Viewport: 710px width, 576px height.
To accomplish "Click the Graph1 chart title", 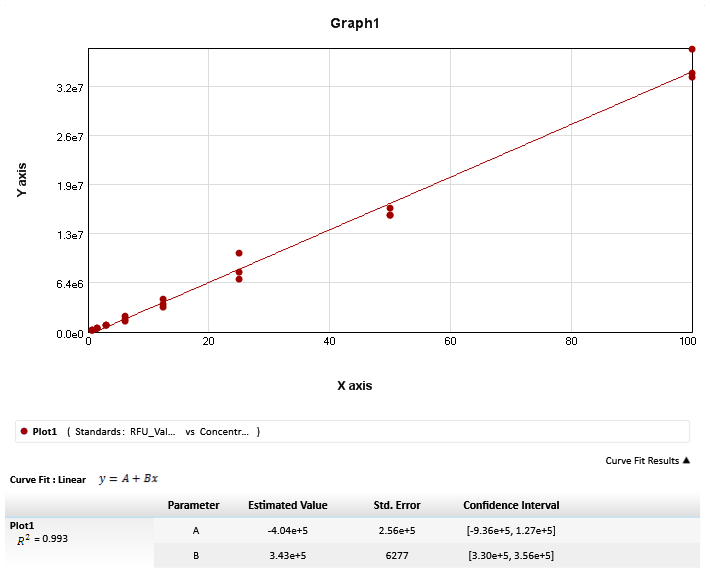I will [355, 23].
